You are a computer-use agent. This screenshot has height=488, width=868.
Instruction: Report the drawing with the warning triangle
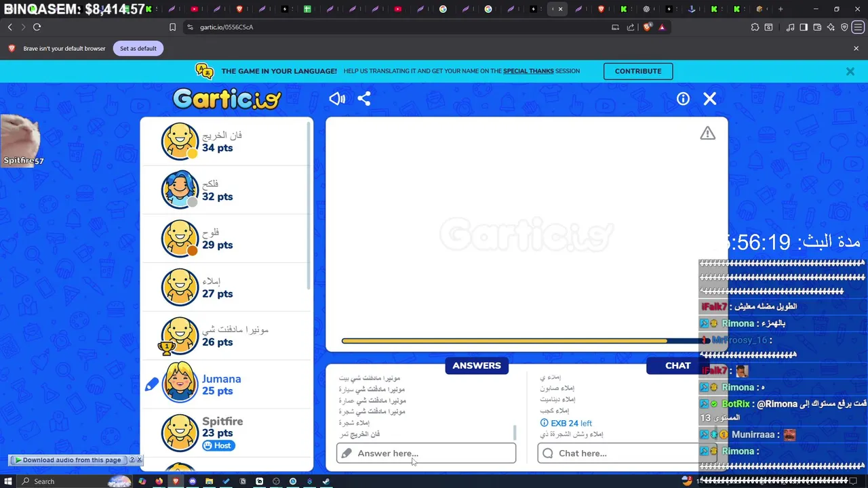(707, 134)
